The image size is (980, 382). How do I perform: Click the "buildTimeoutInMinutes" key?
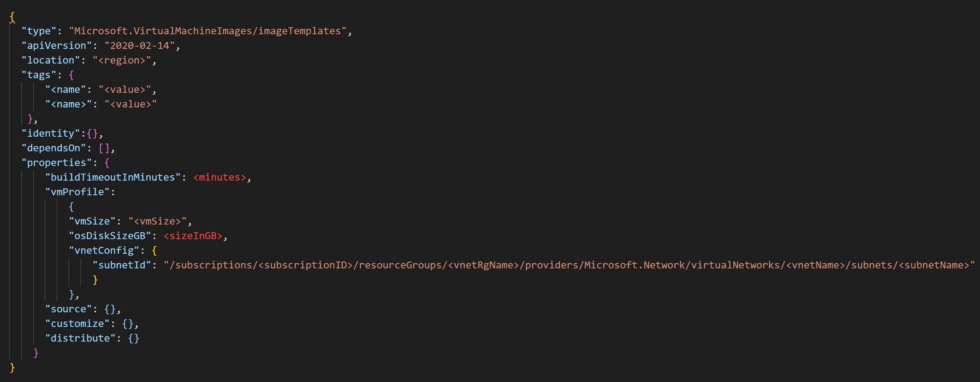coord(113,177)
